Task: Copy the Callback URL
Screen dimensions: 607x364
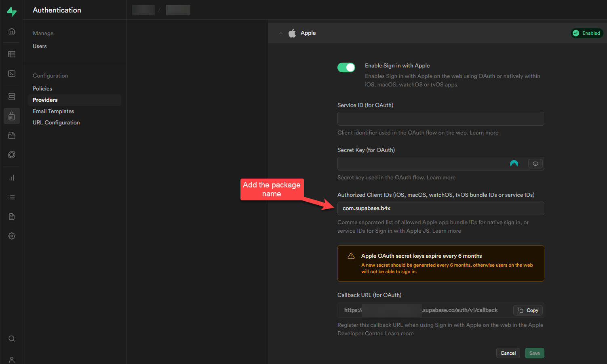Action: (528, 310)
